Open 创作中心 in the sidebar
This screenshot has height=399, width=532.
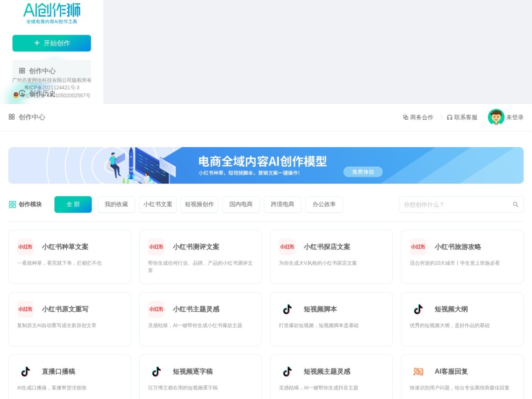52,71
